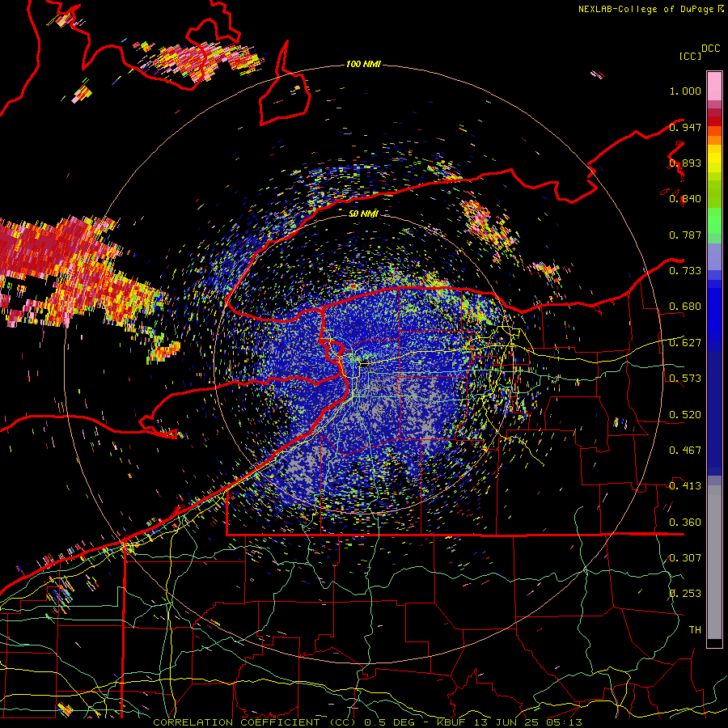Click the bright green color bar segment

pyautogui.click(x=714, y=221)
